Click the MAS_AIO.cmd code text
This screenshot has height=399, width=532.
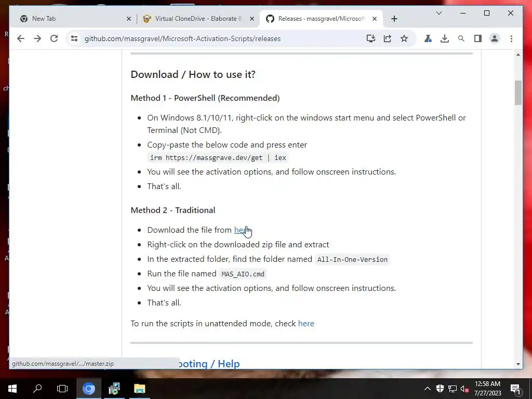[x=243, y=274]
